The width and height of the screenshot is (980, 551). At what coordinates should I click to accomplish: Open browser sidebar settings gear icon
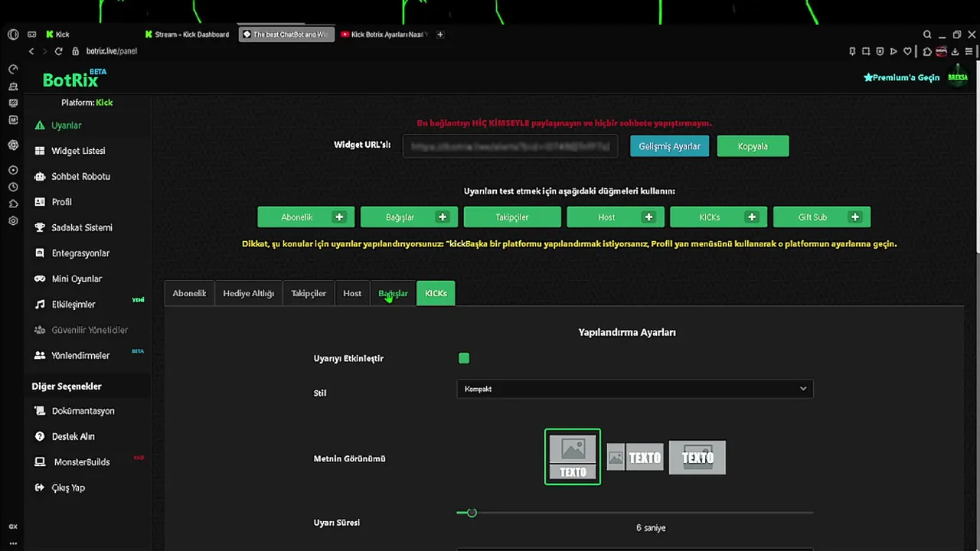pyautogui.click(x=13, y=221)
